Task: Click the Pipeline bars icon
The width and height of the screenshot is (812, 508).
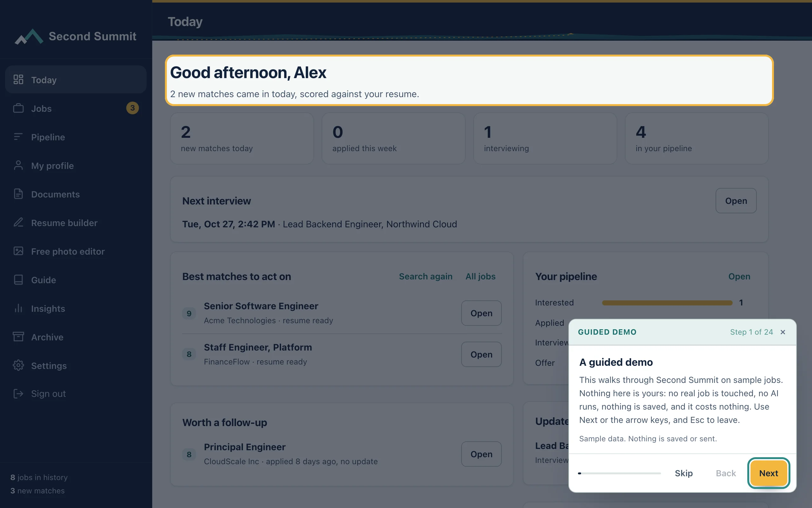Action: coord(18,137)
